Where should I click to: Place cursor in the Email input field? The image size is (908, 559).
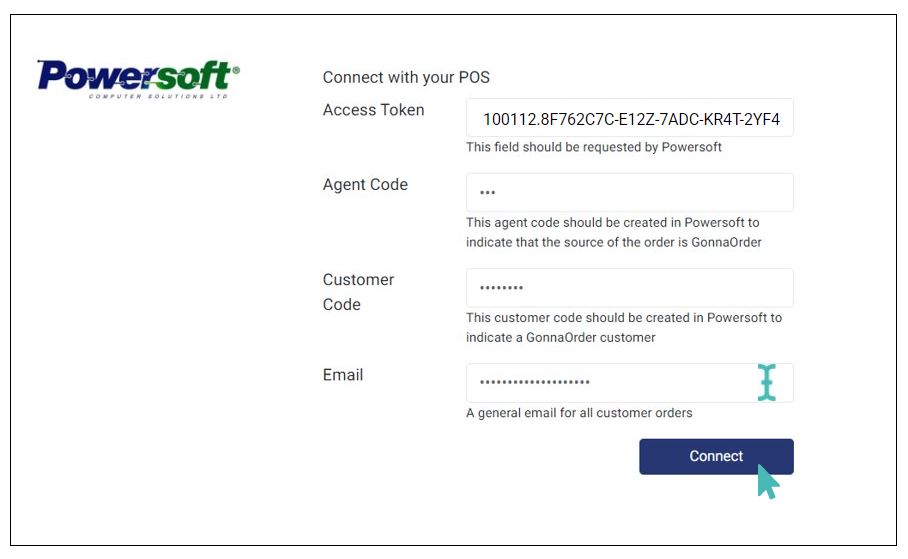pyautogui.click(x=629, y=383)
